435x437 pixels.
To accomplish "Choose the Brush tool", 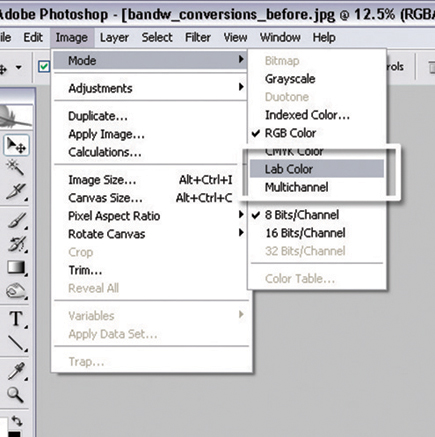I will point(17,221).
